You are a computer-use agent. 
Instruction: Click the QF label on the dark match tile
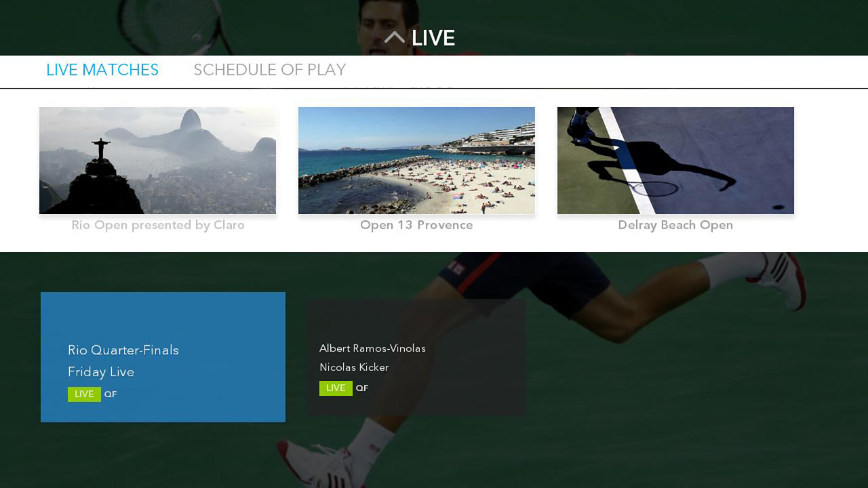coord(362,388)
